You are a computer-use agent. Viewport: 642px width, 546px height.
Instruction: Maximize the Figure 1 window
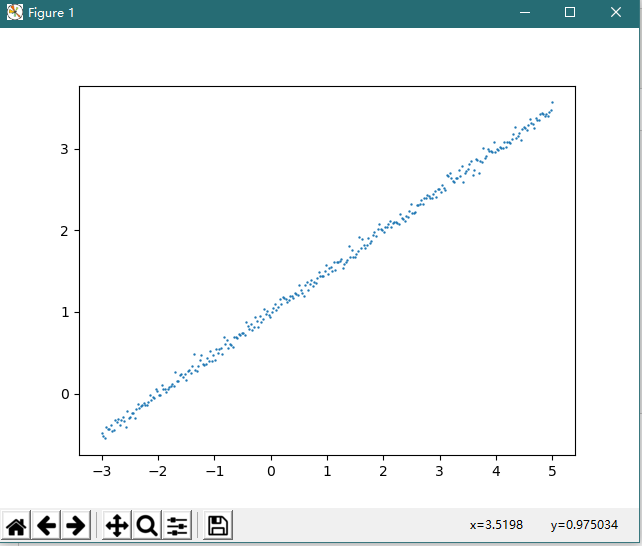click(570, 13)
